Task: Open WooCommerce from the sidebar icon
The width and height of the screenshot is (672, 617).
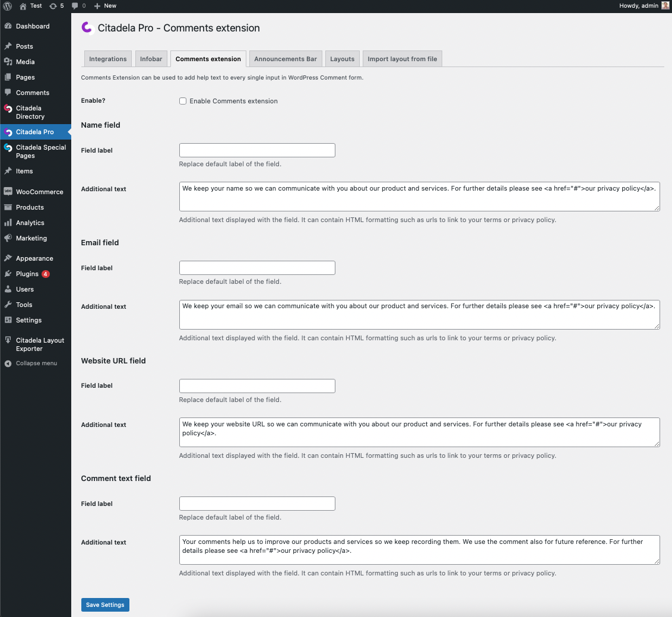Action: click(8, 192)
